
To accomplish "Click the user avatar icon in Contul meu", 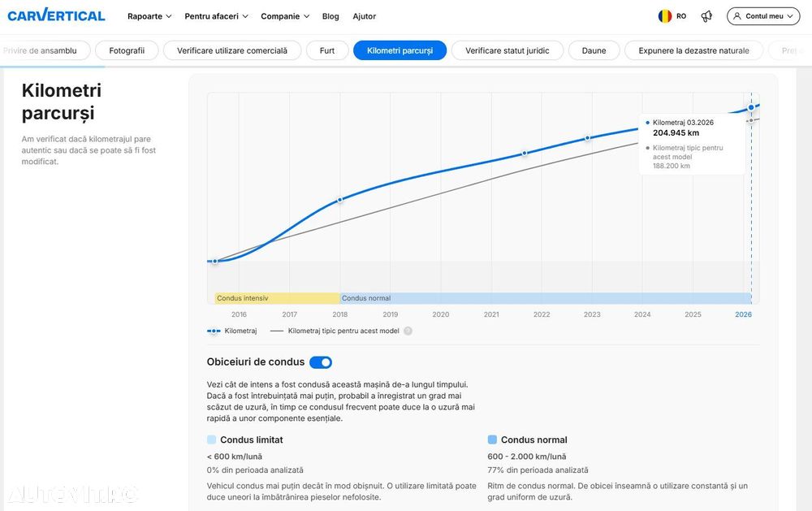I will (737, 16).
